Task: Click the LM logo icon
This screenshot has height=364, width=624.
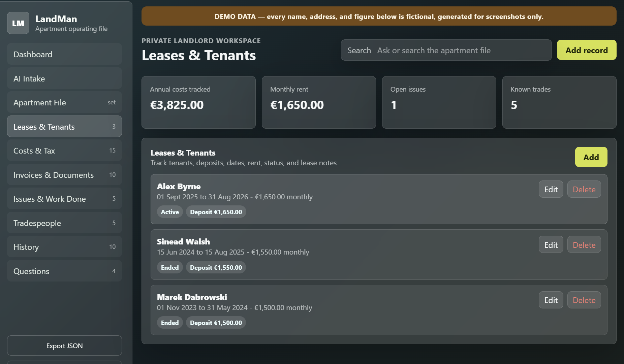Action: pyautogui.click(x=18, y=23)
